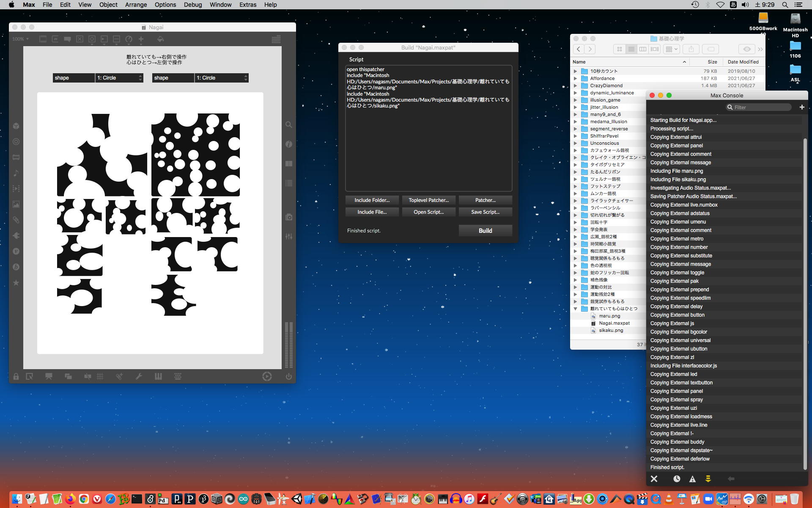Open the Extras menu
This screenshot has height=508, width=812.
(x=247, y=5)
